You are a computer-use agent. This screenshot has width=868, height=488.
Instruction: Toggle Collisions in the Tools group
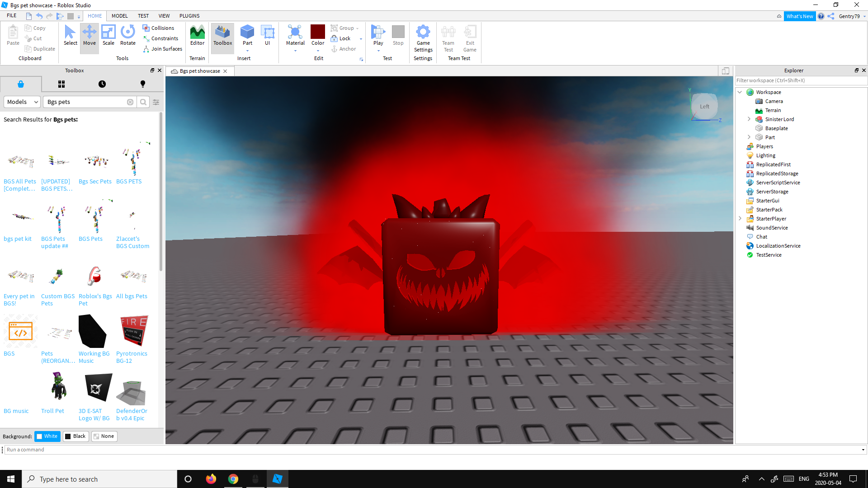(158, 28)
